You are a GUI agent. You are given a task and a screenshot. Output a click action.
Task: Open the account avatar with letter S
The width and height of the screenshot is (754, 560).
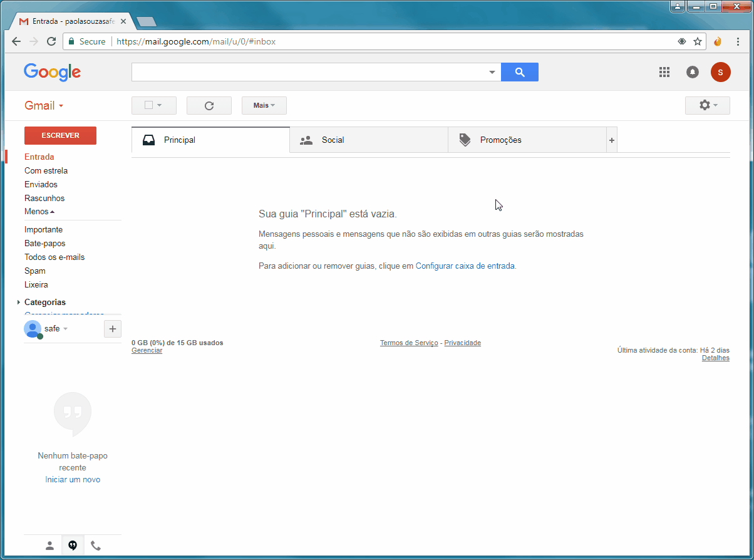(721, 72)
